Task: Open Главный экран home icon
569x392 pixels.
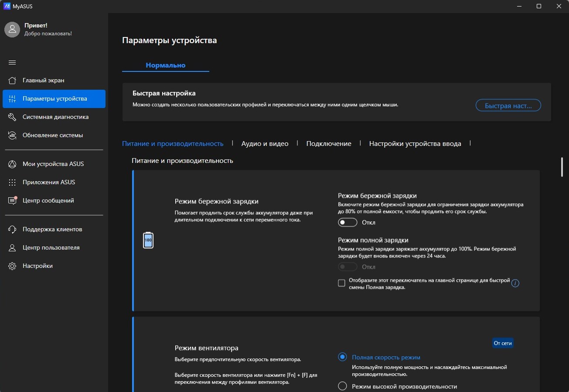Action: point(12,81)
